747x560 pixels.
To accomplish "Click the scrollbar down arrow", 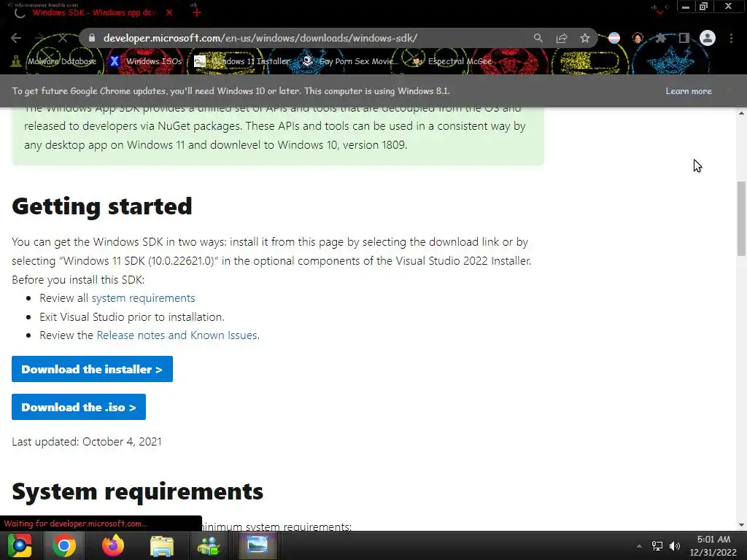I will 741,525.
